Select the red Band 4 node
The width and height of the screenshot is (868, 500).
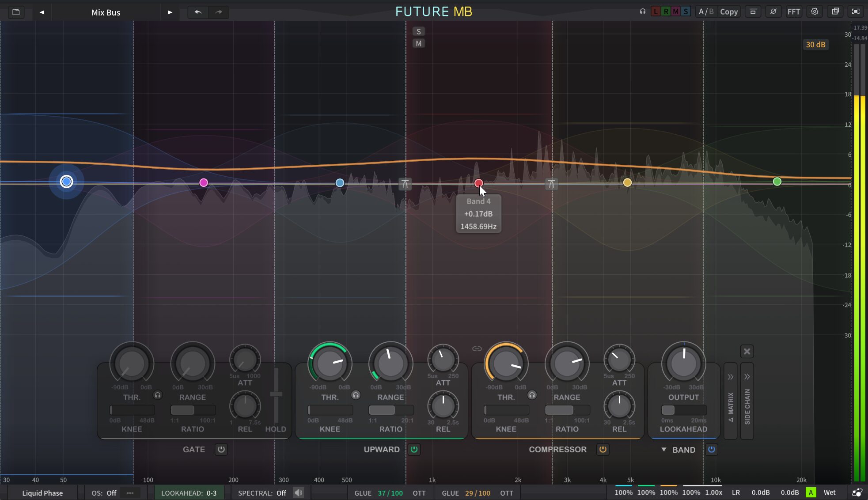click(x=478, y=183)
